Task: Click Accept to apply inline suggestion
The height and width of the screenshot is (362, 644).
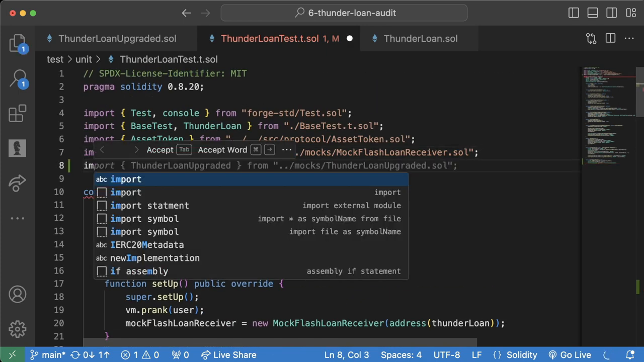Action: (160, 150)
